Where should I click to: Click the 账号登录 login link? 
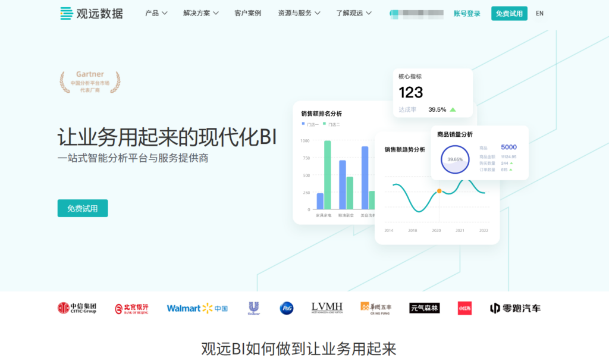(x=467, y=12)
